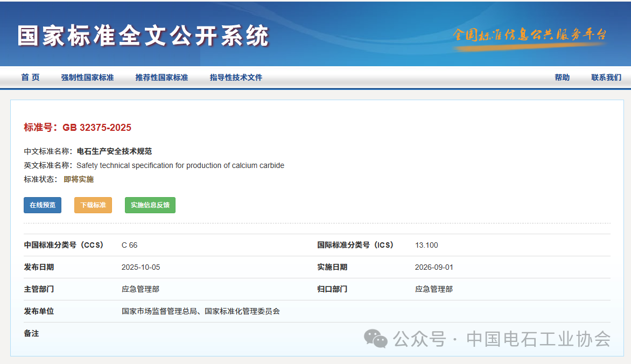631x364 pixels.
Task: Click the 即将实施 status text
Action: (79, 179)
